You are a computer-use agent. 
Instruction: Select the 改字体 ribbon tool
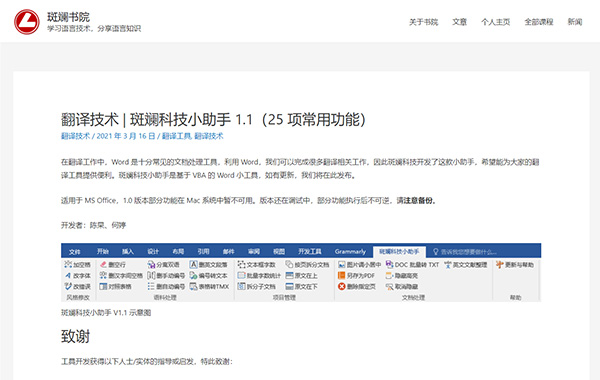78,275
